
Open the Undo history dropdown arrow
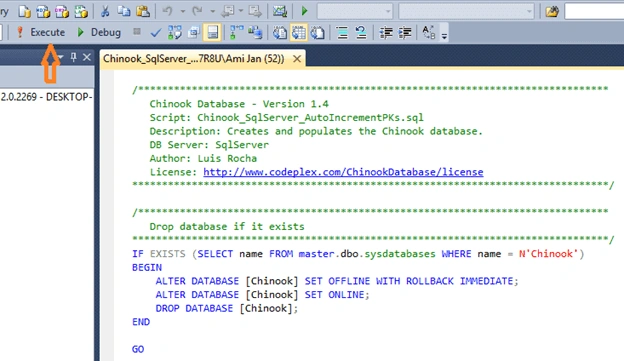[x=183, y=11]
